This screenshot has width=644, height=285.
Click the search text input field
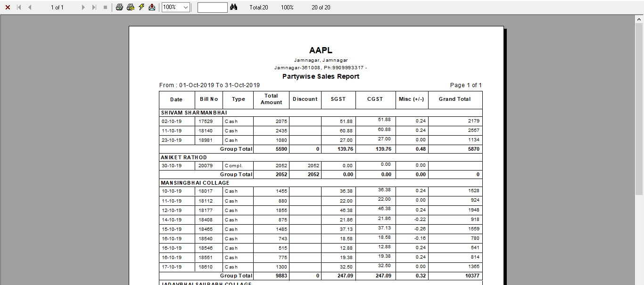(212, 8)
